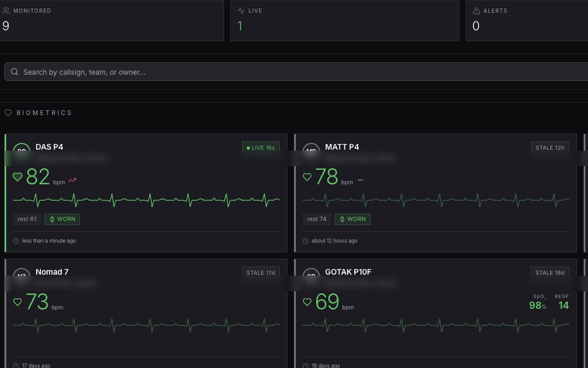Click the rest 61 tag
588x368 pixels.
[27, 219]
